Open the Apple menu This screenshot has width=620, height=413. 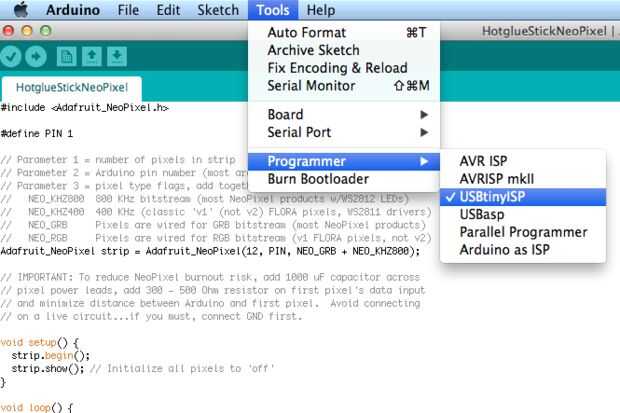pyautogui.click(x=21, y=9)
